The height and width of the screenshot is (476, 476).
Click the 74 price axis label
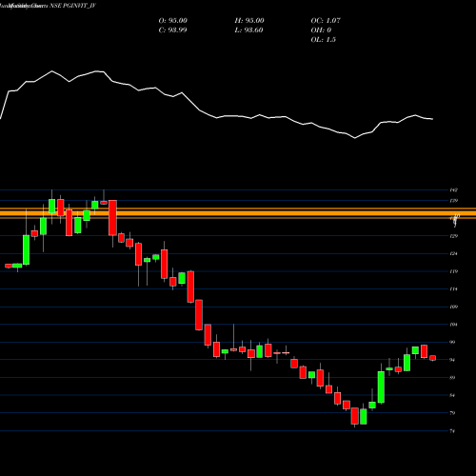452,431
